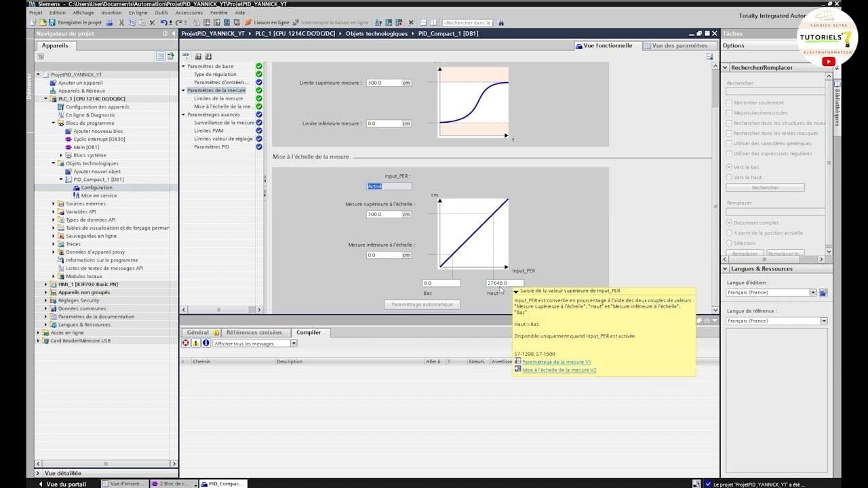Open the Input_PER 'Activé' dropdown

click(389, 186)
